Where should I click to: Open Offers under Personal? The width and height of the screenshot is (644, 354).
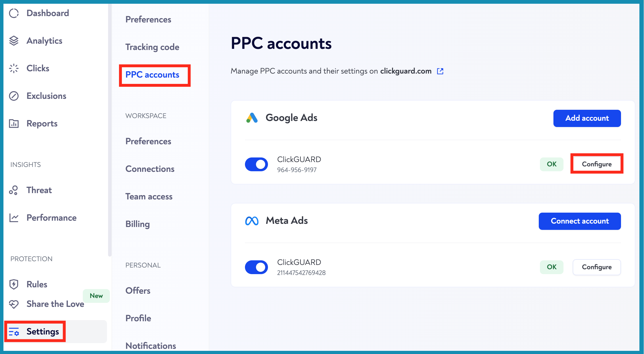point(138,291)
